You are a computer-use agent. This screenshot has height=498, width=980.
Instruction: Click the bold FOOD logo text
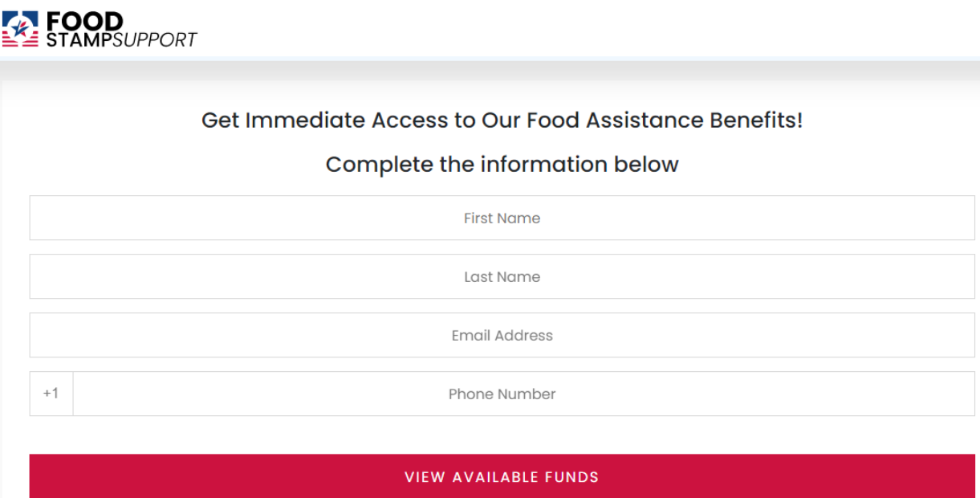coord(85,21)
